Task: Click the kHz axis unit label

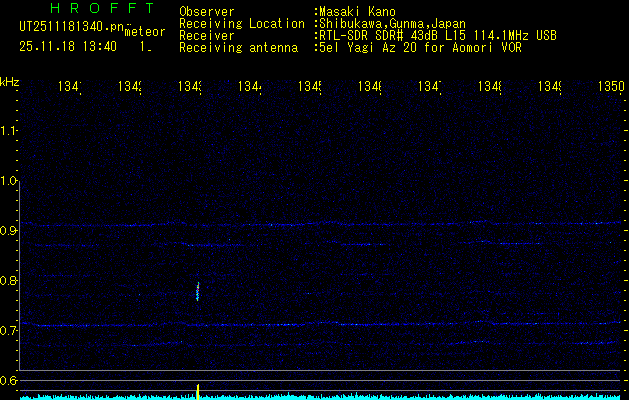Action: click(9, 81)
